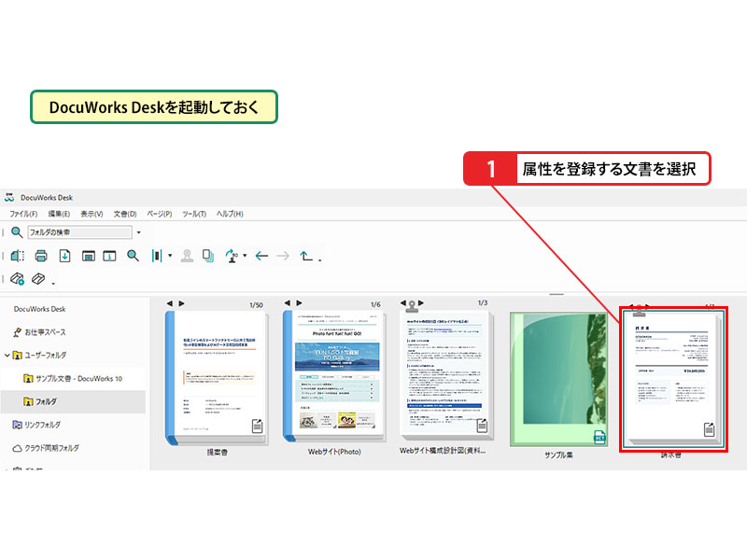Click the printer icon to print
The height and width of the screenshot is (560, 747).
tap(41, 256)
